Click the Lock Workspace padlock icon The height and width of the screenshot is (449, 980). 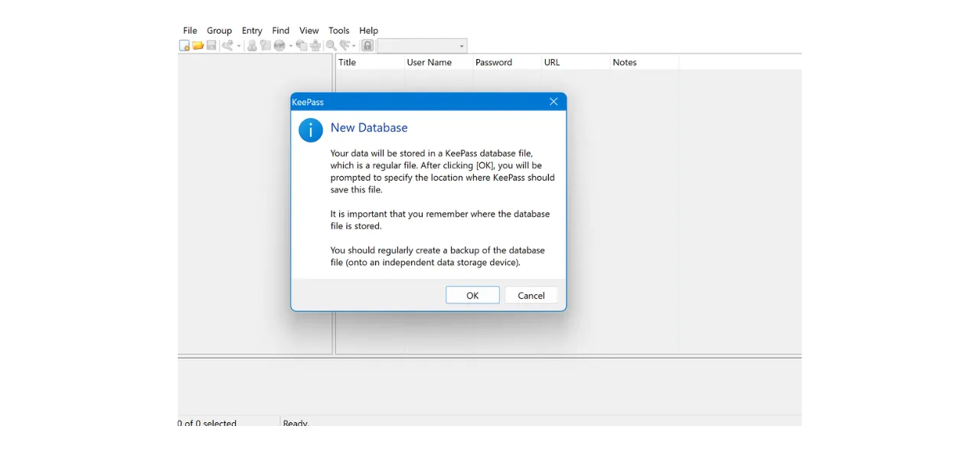pyautogui.click(x=367, y=44)
